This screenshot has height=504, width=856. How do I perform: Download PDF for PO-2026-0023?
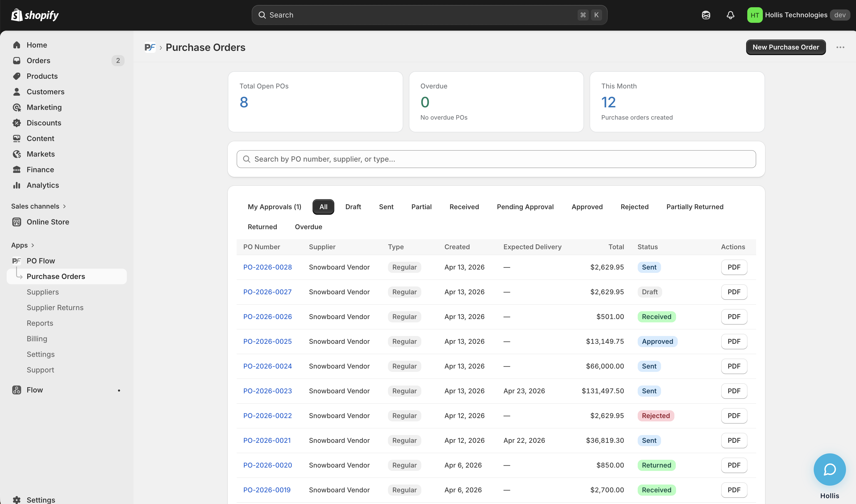click(734, 391)
